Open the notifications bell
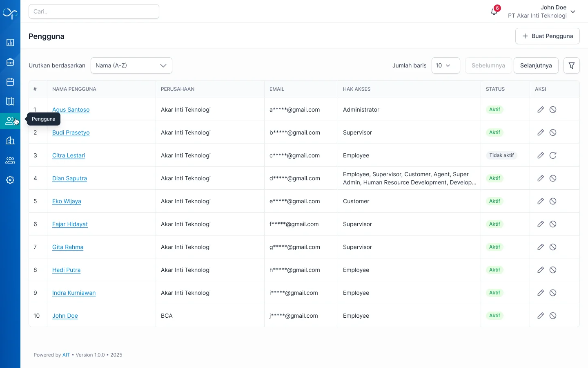This screenshot has width=588, height=368. tap(494, 11)
